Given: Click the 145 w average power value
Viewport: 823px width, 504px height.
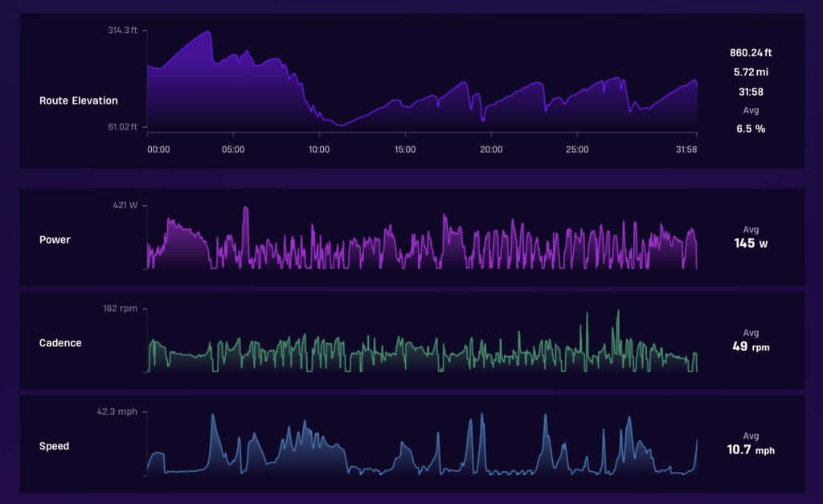Looking at the screenshot, I should 751,243.
